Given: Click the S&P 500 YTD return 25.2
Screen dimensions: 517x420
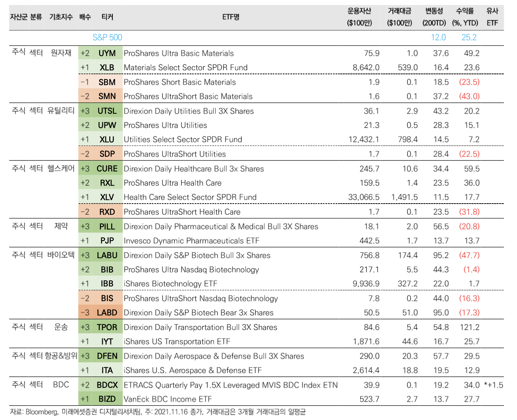Looking at the screenshot, I should coord(469,37).
